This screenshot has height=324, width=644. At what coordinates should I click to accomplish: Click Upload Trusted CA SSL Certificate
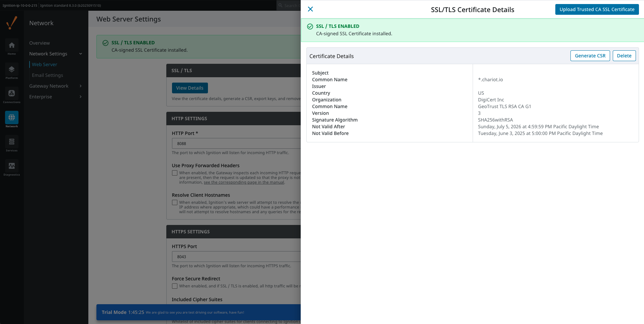(x=597, y=9)
